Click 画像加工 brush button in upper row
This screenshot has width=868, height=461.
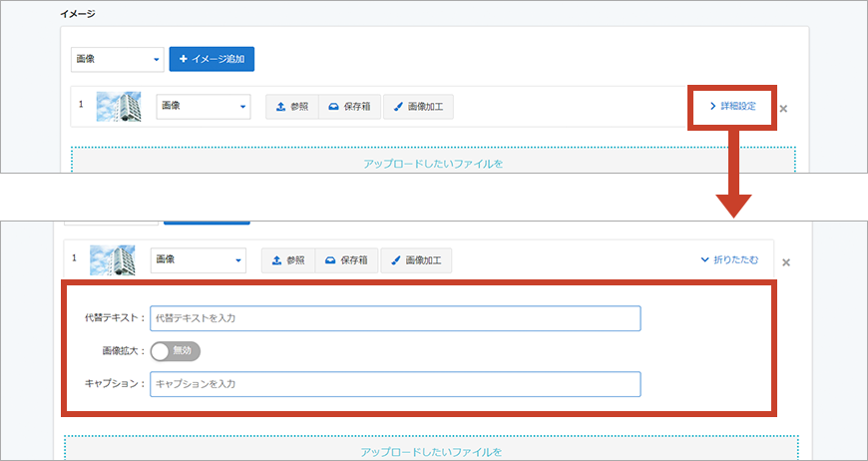click(x=418, y=107)
